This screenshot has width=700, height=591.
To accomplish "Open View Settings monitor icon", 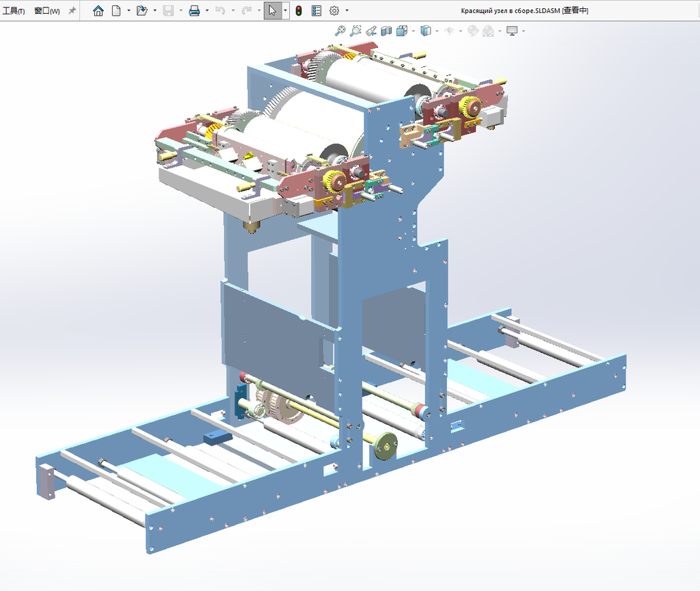I will pyautogui.click(x=512, y=31).
